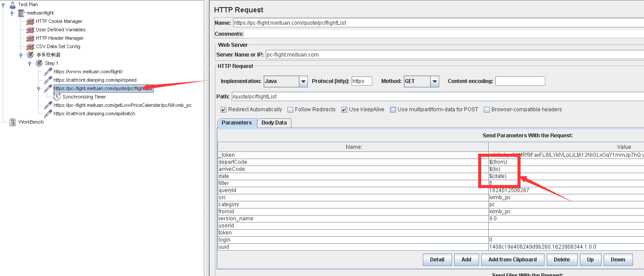This screenshot has height=276, width=644.
Task: Click the Test Plan flask icon
Action: [12, 4]
